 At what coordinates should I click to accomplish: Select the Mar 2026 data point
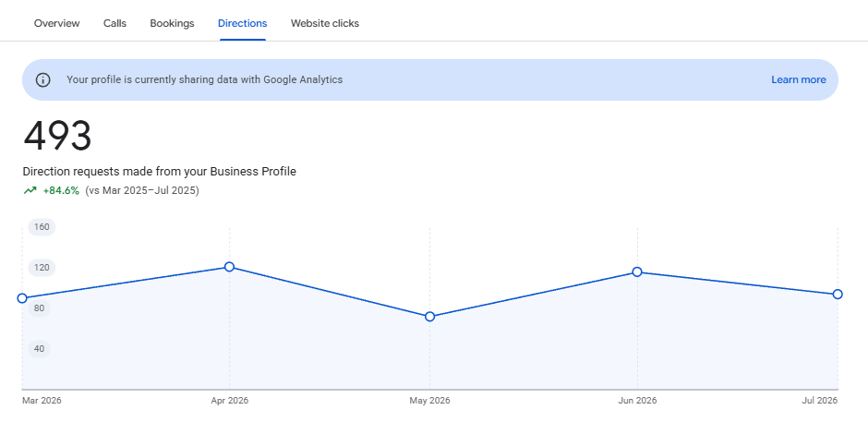point(22,298)
